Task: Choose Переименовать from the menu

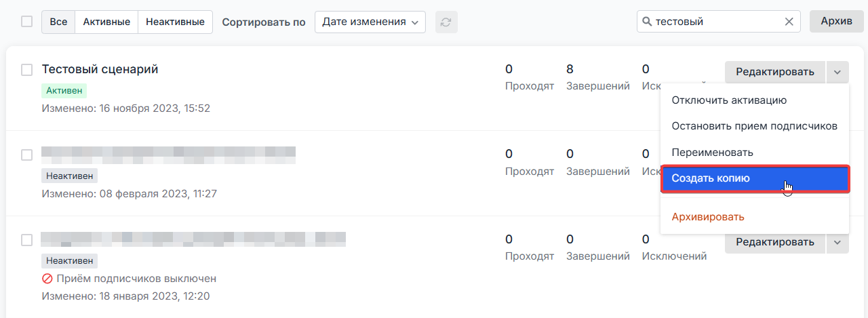Action: (x=712, y=153)
